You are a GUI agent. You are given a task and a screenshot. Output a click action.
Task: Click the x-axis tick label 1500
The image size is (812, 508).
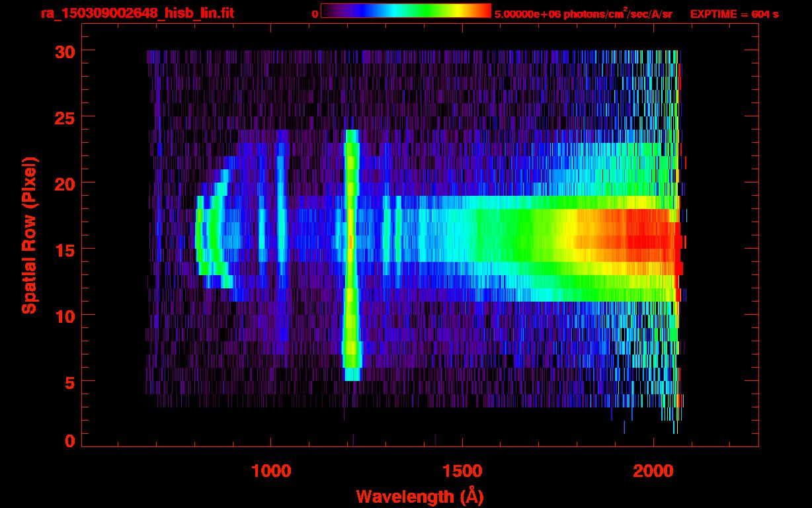click(x=462, y=471)
